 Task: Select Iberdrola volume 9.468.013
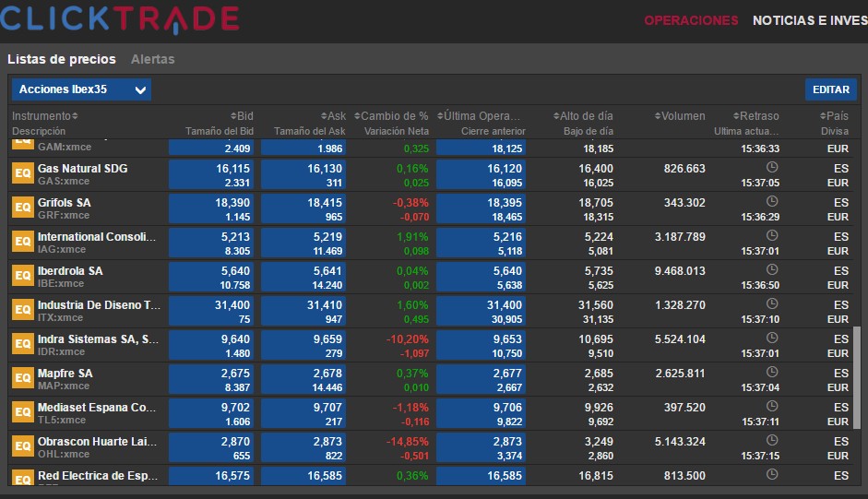click(680, 271)
